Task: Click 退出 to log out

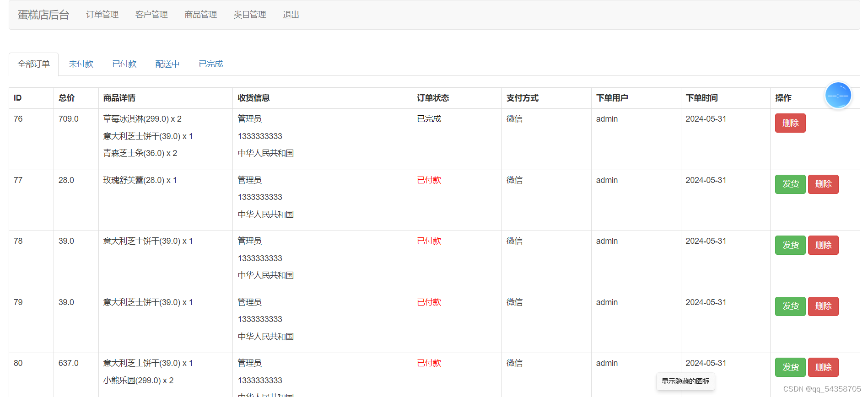Action: coord(291,15)
